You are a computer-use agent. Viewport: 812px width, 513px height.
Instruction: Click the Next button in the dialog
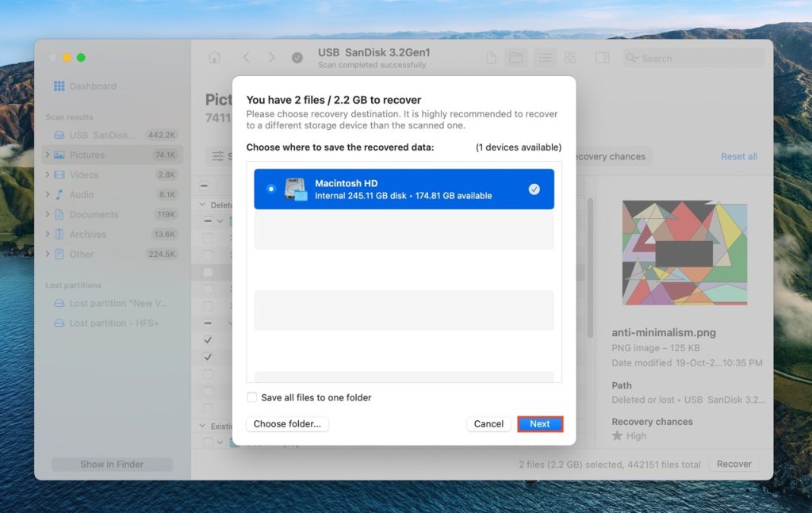540,423
